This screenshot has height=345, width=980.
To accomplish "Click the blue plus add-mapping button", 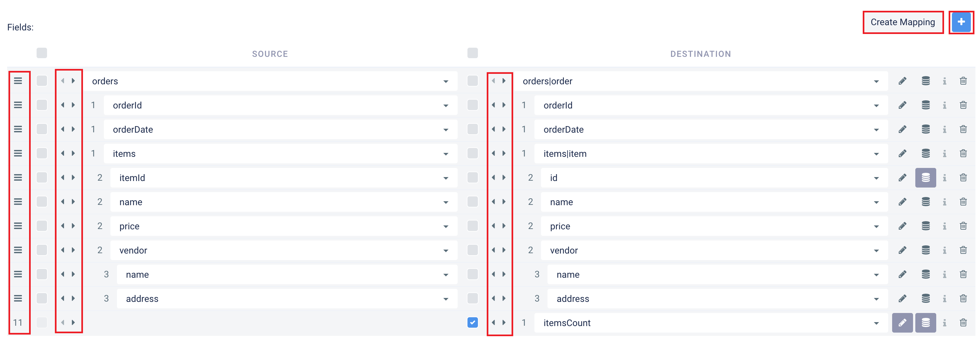I will click(961, 22).
